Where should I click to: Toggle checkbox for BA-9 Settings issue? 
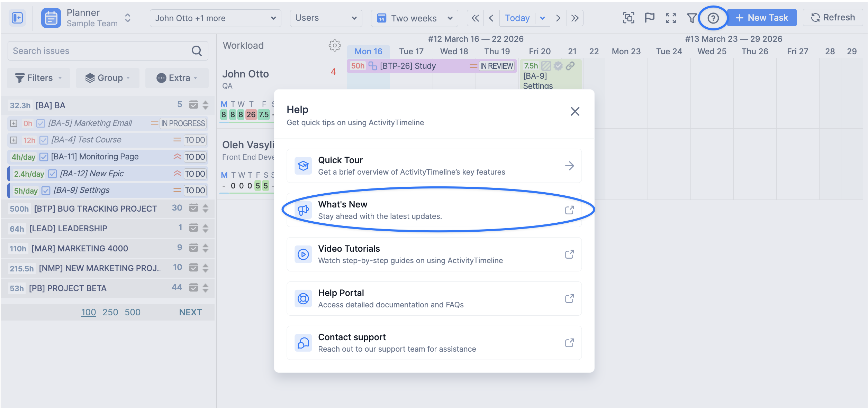click(46, 191)
